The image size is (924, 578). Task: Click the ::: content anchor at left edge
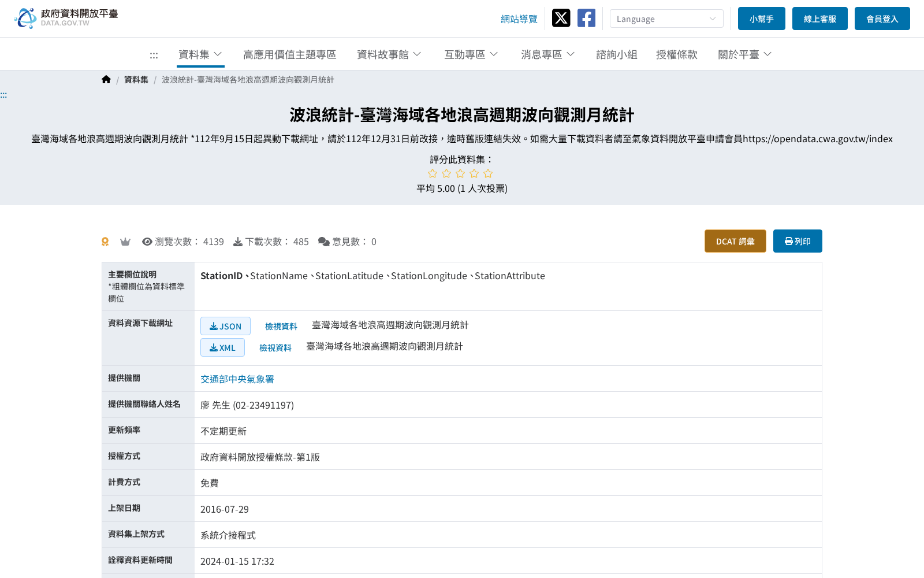pyautogui.click(x=3, y=95)
